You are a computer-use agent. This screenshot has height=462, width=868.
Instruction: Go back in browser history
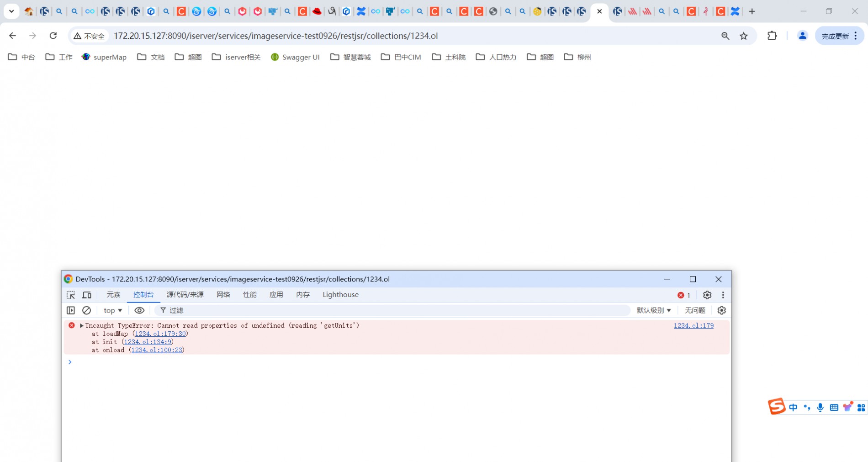tap(12, 36)
